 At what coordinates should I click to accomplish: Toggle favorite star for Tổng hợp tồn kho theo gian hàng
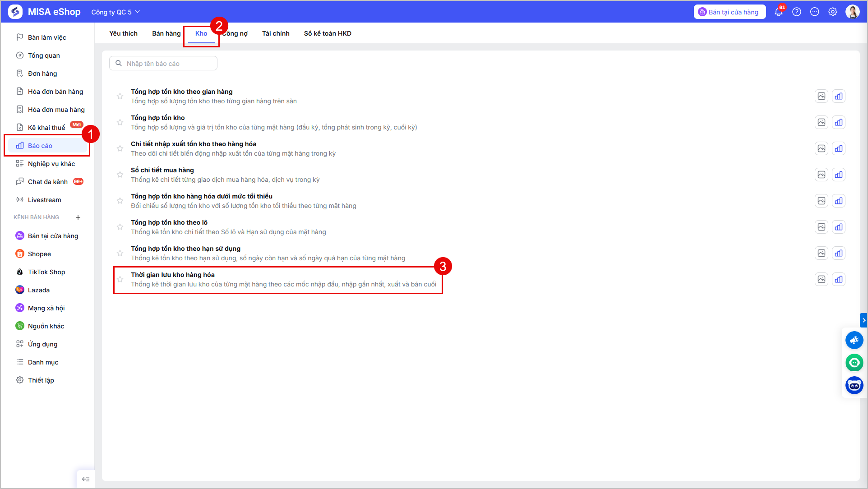coord(120,96)
